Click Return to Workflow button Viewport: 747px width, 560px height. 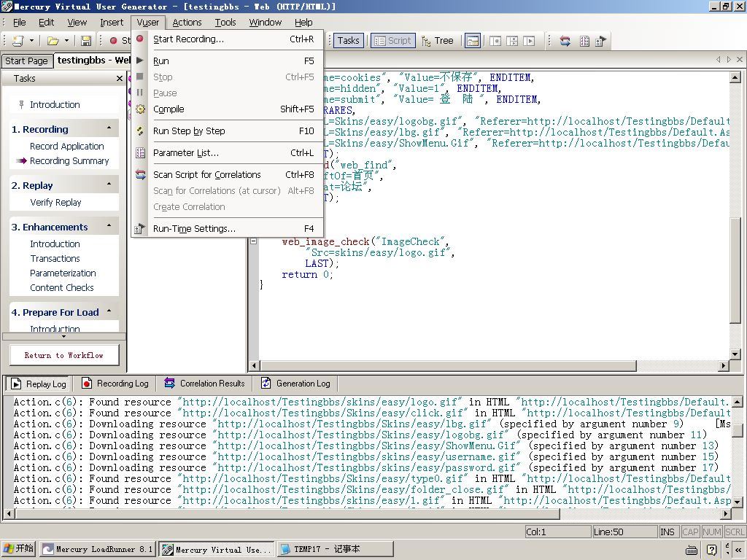point(64,355)
